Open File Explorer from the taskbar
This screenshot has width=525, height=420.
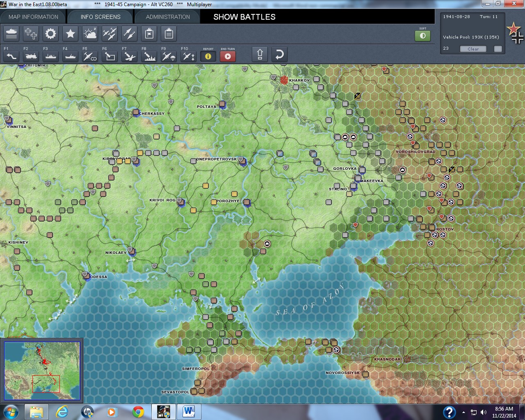37,411
